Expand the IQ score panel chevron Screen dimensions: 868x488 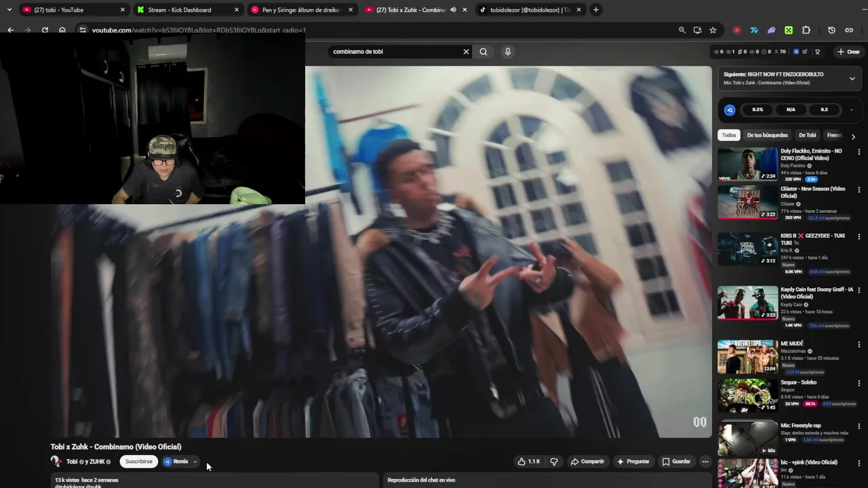pos(851,110)
